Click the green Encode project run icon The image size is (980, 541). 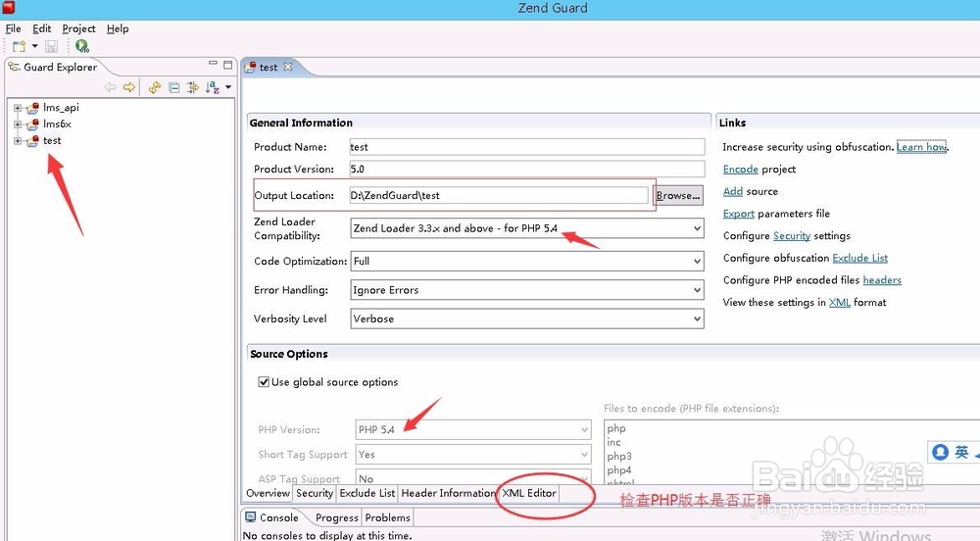click(82, 46)
